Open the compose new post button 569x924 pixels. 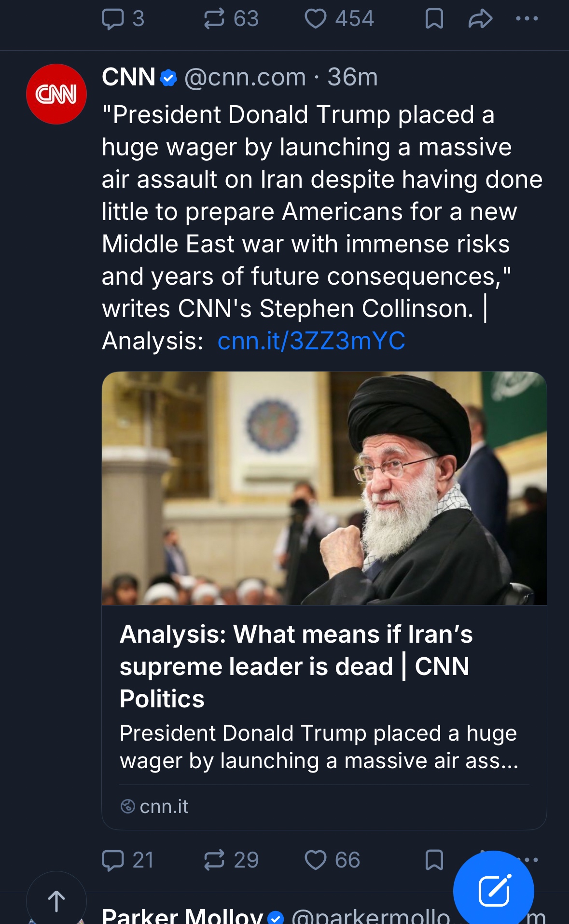click(x=493, y=890)
